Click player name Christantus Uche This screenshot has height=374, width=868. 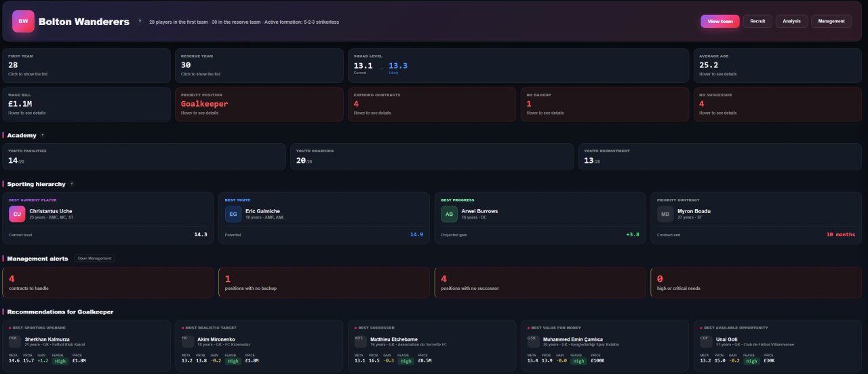point(50,211)
